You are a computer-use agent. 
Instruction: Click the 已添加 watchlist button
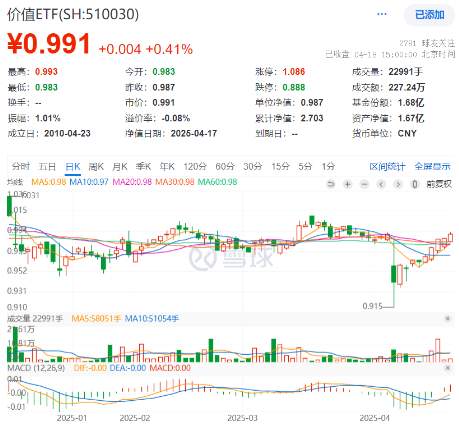(x=429, y=15)
